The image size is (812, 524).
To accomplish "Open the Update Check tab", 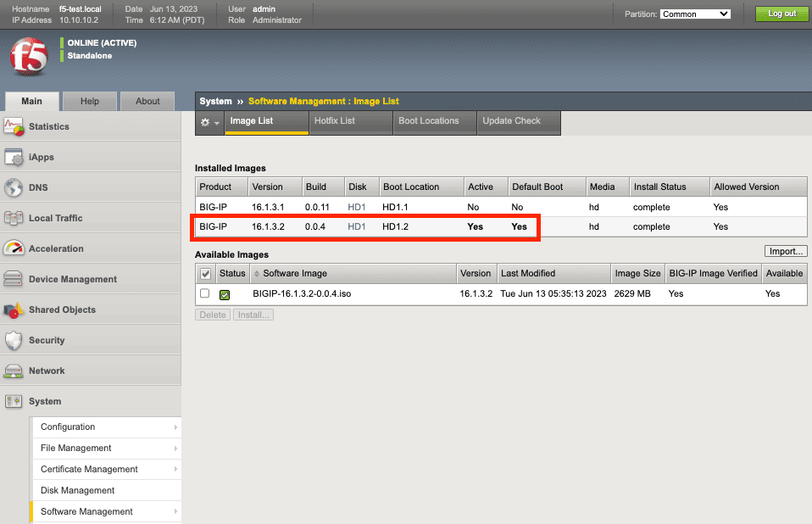I will click(x=519, y=121).
